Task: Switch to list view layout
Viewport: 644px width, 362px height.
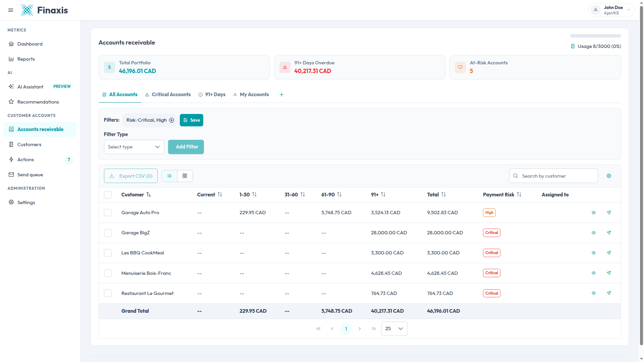Action: [169, 176]
